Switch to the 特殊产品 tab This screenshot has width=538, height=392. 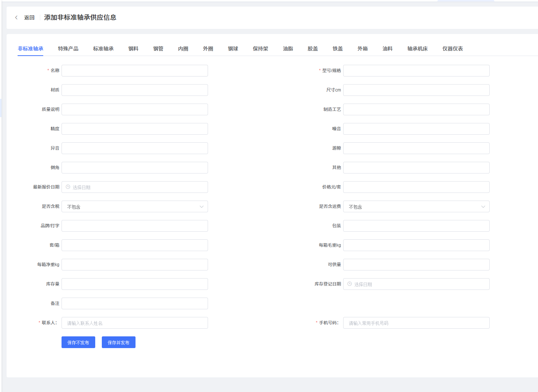[x=68, y=49]
